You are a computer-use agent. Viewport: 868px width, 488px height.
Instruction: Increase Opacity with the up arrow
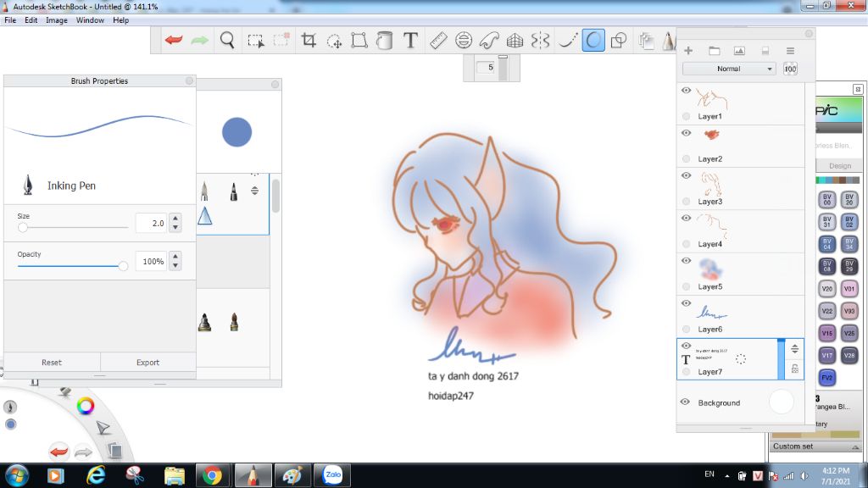pyautogui.click(x=175, y=256)
